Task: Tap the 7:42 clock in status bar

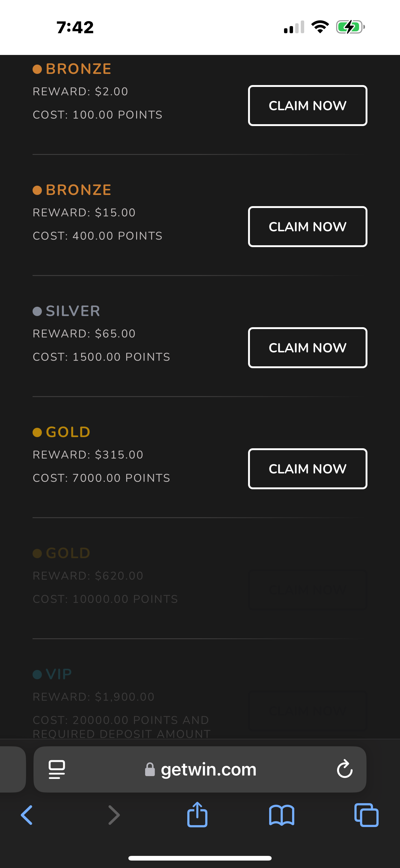Action: (x=75, y=27)
